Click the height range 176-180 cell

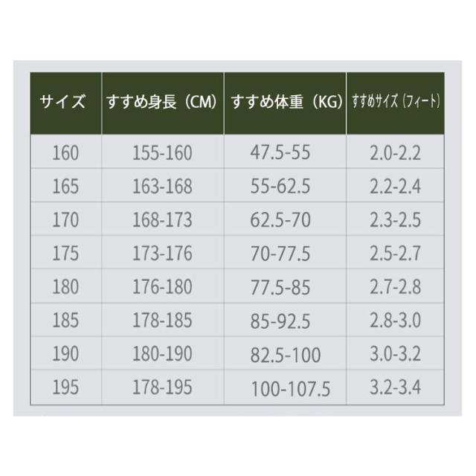click(x=162, y=287)
